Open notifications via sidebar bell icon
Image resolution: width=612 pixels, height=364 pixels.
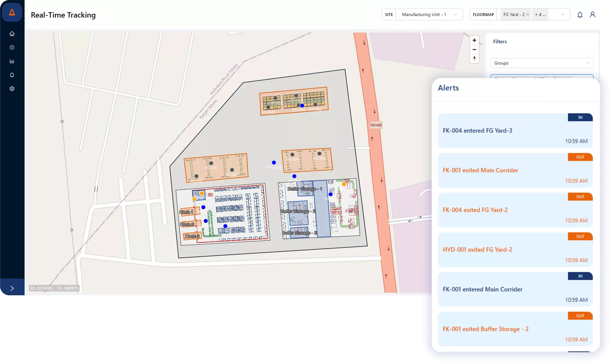(x=12, y=75)
